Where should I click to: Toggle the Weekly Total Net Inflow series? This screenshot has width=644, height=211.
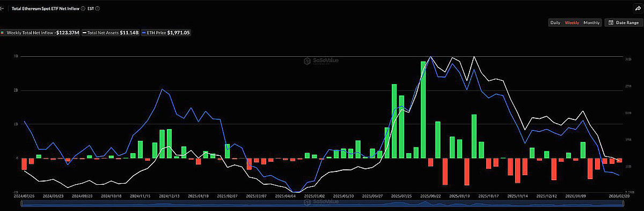[x=40, y=33]
